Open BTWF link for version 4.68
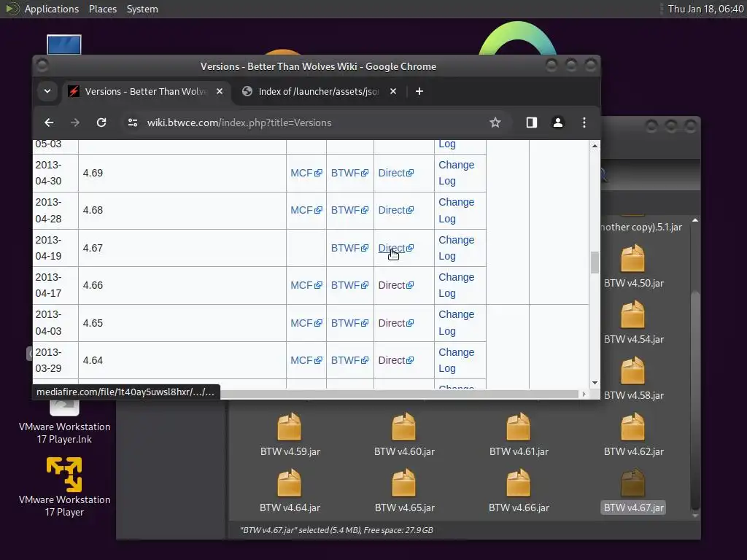This screenshot has width=747, height=560. pos(349,210)
